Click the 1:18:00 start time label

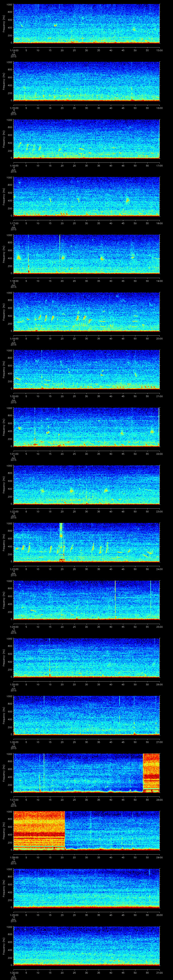pos(14,281)
